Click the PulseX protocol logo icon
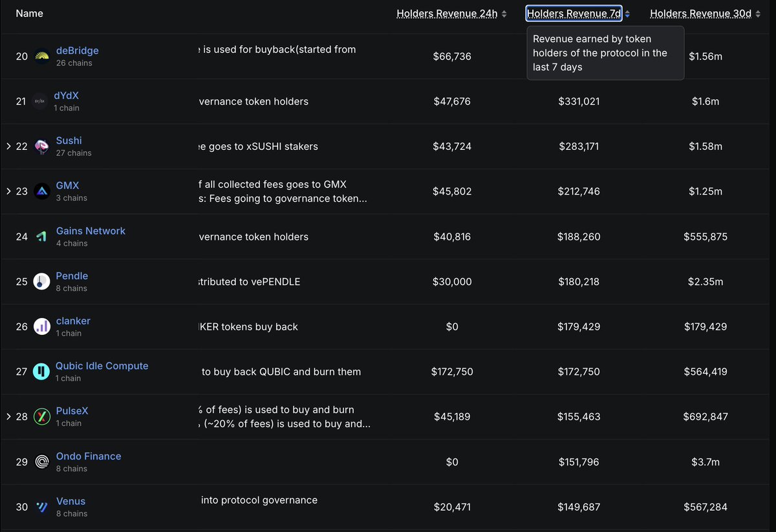The image size is (776, 532). click(42, 417)
